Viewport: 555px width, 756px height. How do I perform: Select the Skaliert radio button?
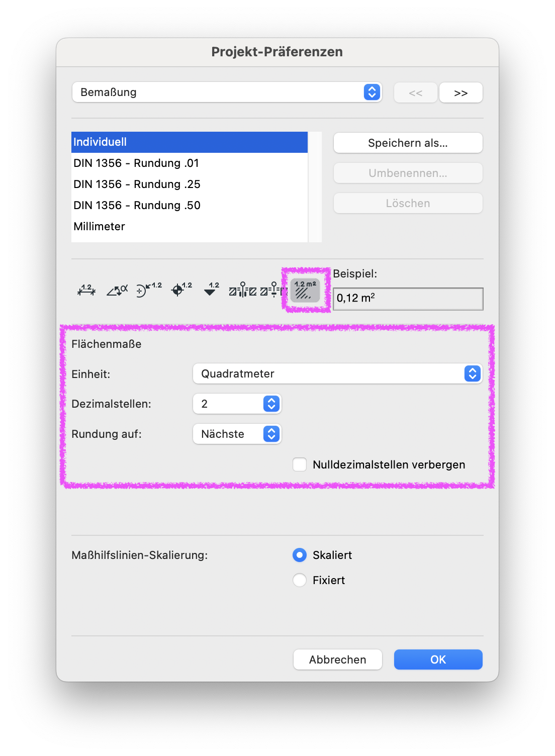point(300,555)
